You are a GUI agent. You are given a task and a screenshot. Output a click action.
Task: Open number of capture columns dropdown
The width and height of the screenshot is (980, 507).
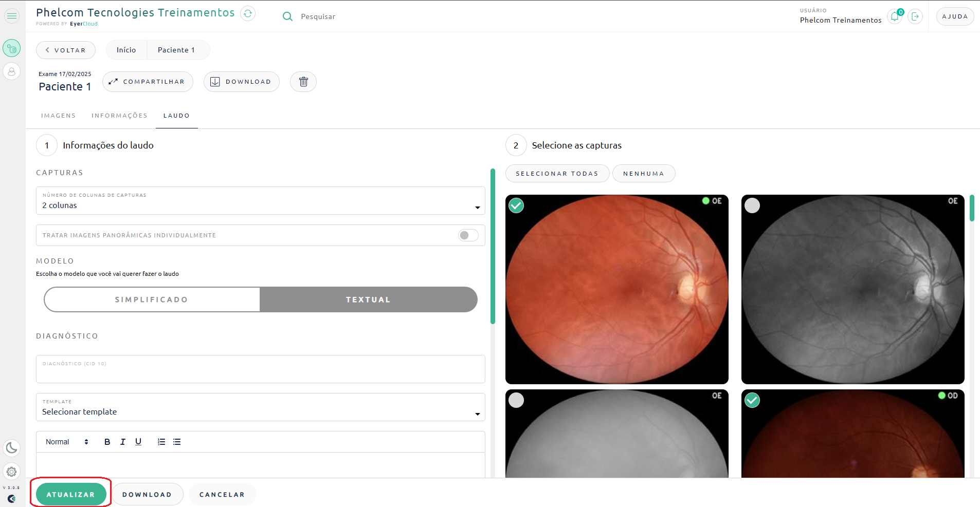(261, 201)
